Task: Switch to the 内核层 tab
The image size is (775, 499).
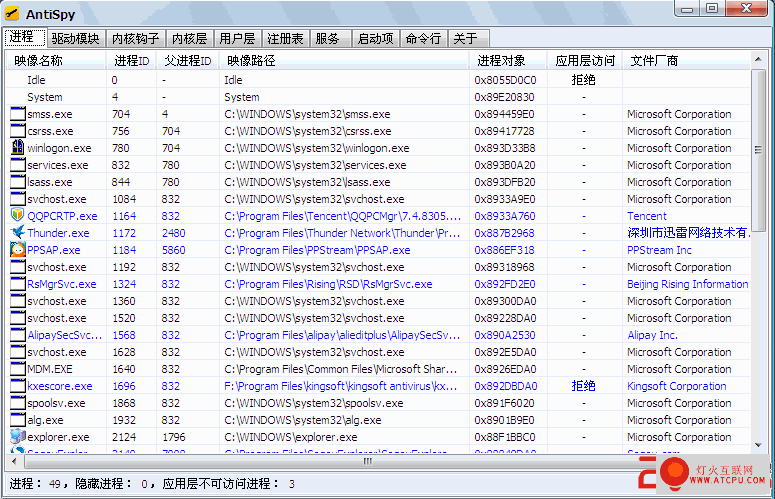Action: coord(189,39)
